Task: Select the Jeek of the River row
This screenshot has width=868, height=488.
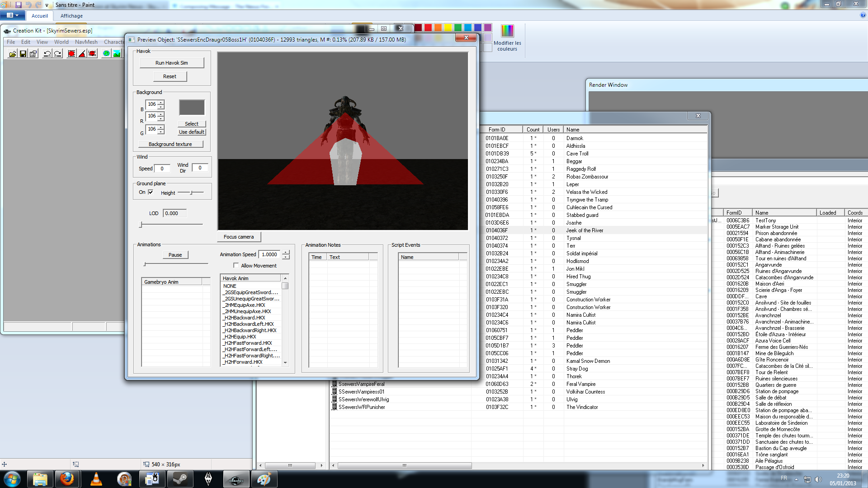Action: tap(594, 230)
